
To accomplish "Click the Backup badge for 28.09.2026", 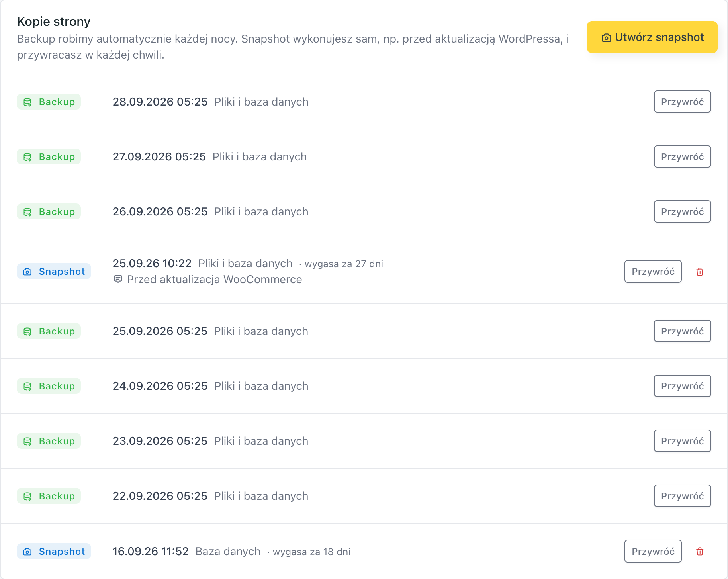I will 49,102.
